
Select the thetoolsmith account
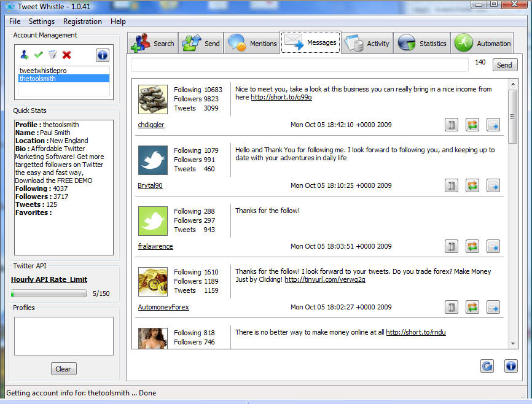64,79
